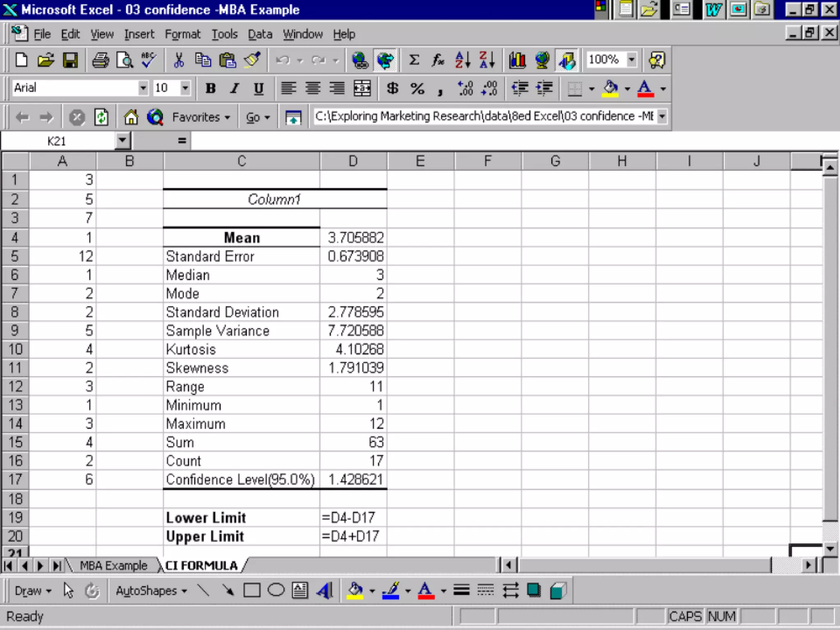
Task: Expand the Zoom 100% dropdown
Action: pyautogui.click(x=632, y=59)
